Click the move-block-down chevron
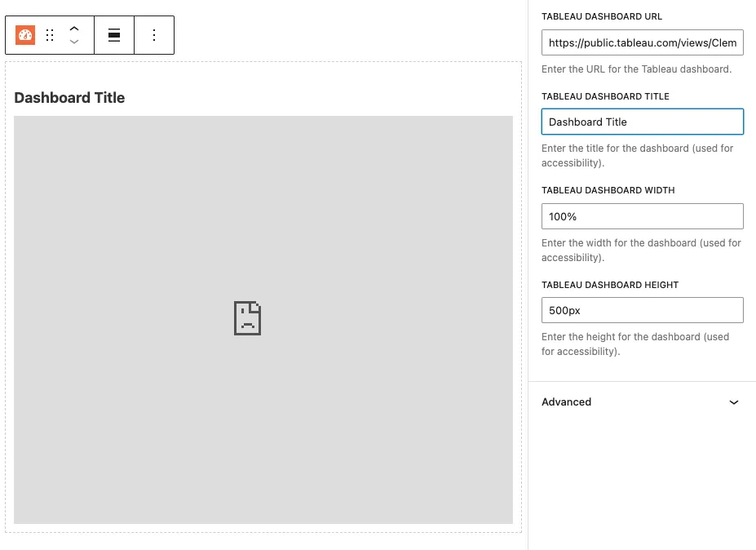 pos(73,41)
